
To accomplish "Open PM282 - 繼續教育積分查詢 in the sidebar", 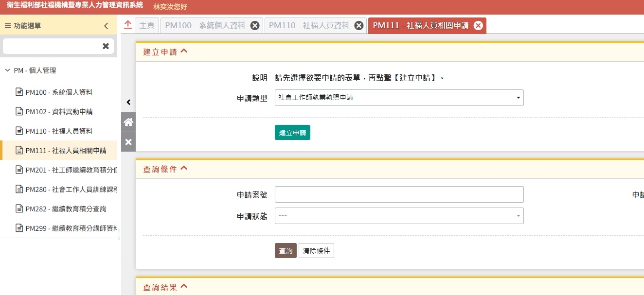I will click(66, 209).
